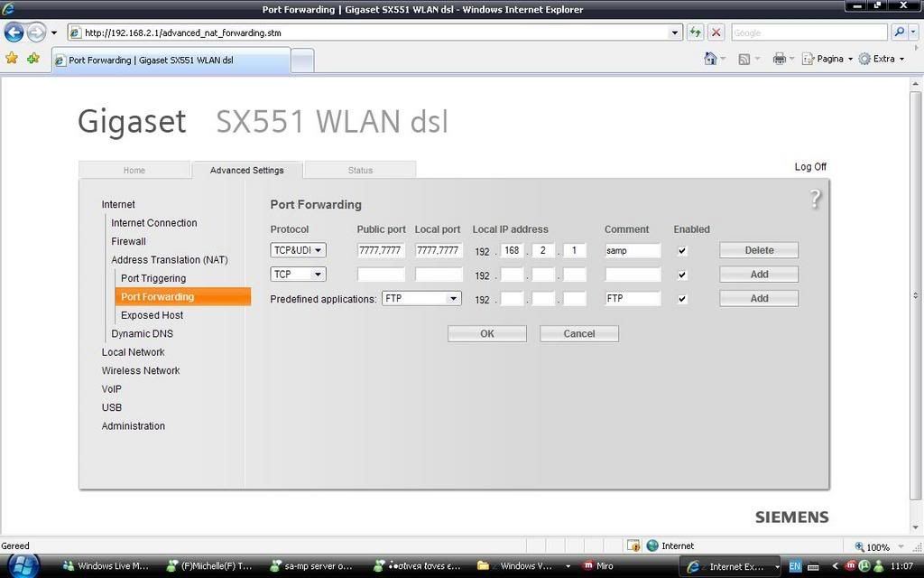Open Internet Connection settings

[153, 223]
